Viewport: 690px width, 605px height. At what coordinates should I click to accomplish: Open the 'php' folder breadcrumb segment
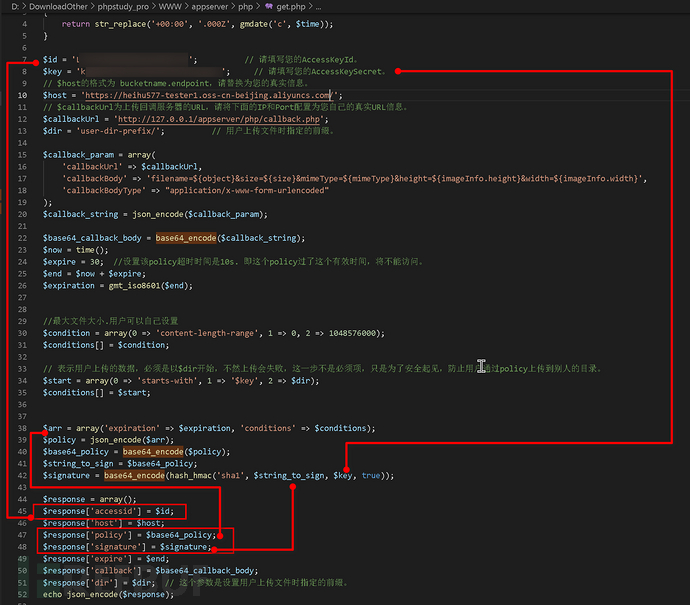[246, 7]
